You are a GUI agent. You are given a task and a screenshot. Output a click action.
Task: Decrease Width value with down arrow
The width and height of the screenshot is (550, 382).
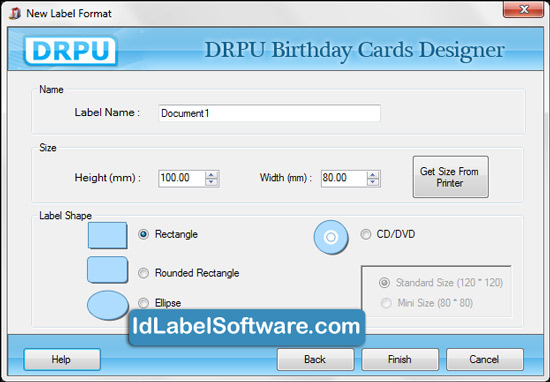pos(373,182)
